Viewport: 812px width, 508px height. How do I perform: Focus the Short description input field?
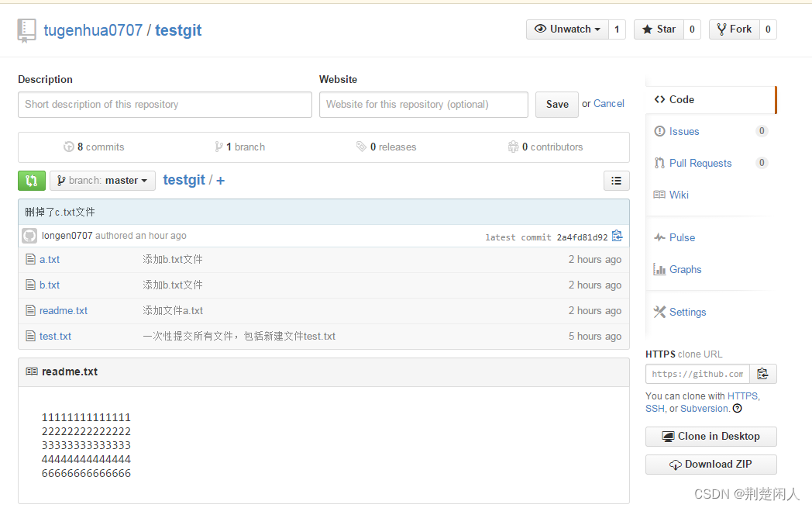pyautogui.click(x=165, y=105)
